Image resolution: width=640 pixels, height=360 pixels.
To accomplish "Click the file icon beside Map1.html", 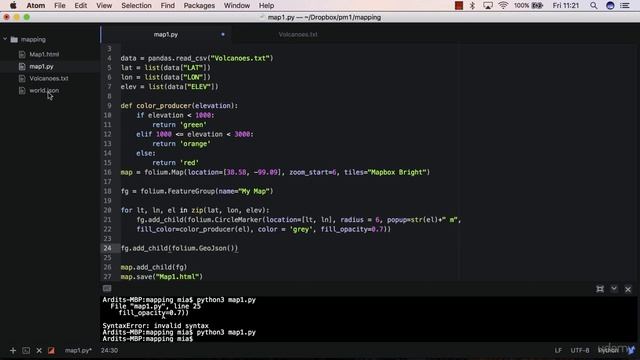I will [22, 54].
